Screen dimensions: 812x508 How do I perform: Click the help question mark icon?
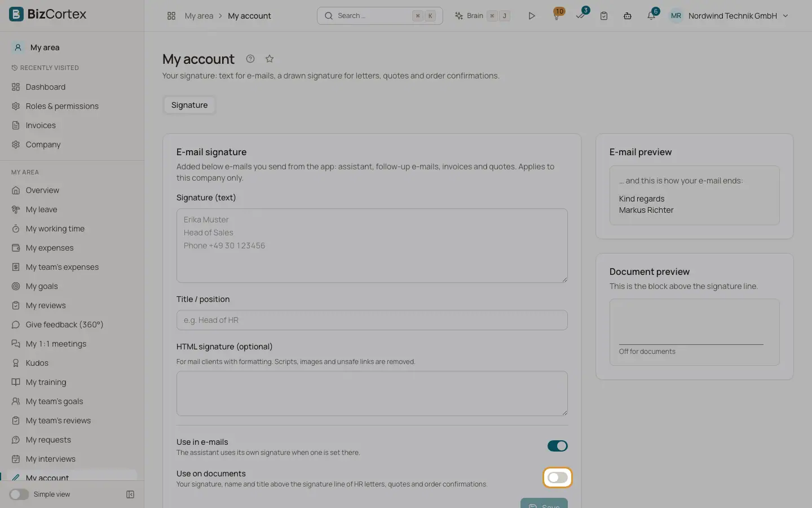point(250,59)
